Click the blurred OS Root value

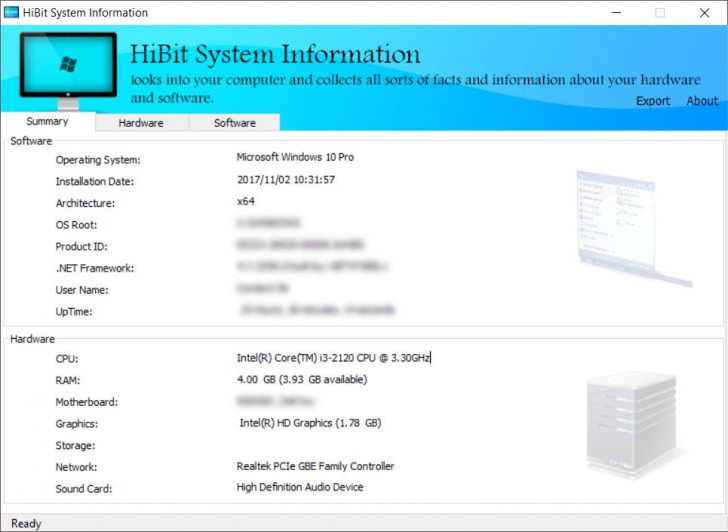pos(268,223)
